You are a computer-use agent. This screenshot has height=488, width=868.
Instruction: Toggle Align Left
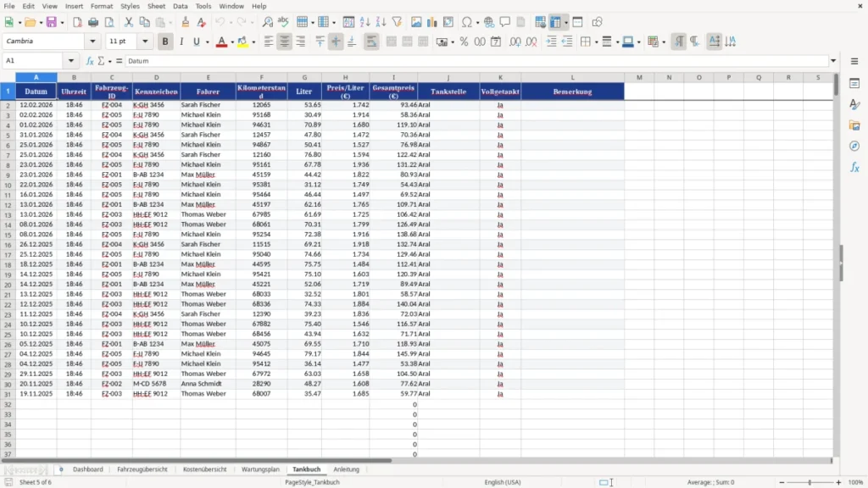click(269, 42)
